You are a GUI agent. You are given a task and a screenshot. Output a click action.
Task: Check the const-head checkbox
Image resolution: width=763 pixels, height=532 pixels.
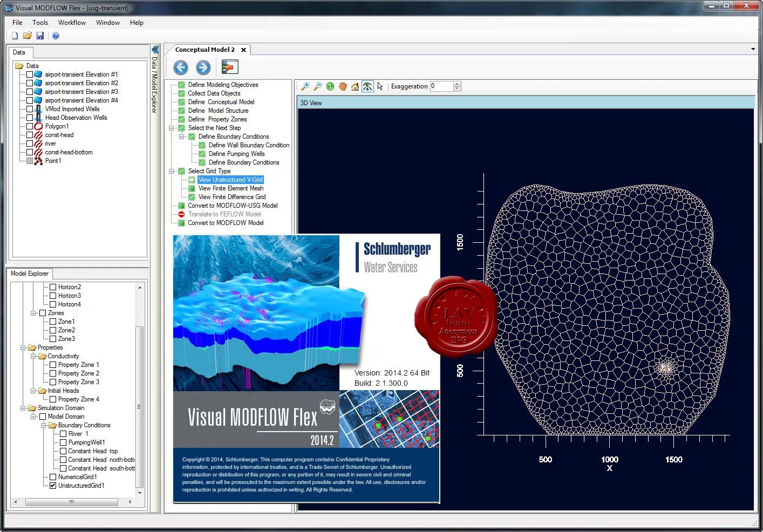click(30, 135)
